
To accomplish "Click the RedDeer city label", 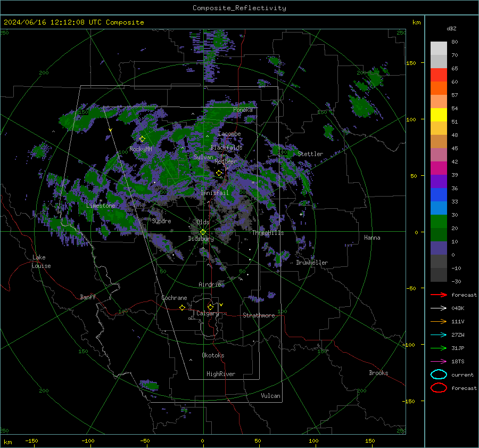I will click(226, 161).
